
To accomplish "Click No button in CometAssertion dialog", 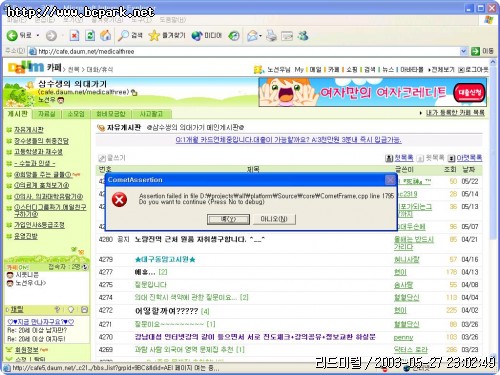I will pos(274,219).
